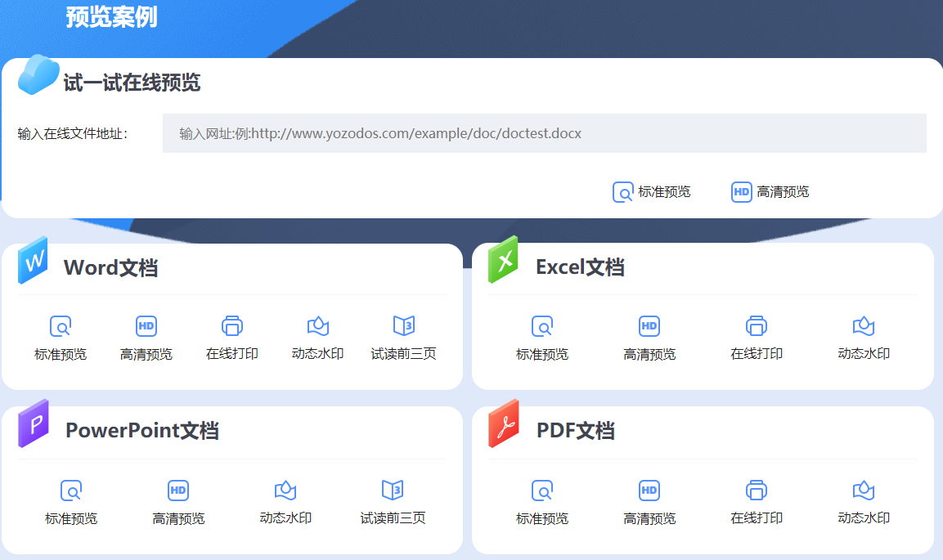Image resolution: width=943 pixels, height=560 pixels.
Task: Open Word standard preview magnifier icon
Action: 61,326
